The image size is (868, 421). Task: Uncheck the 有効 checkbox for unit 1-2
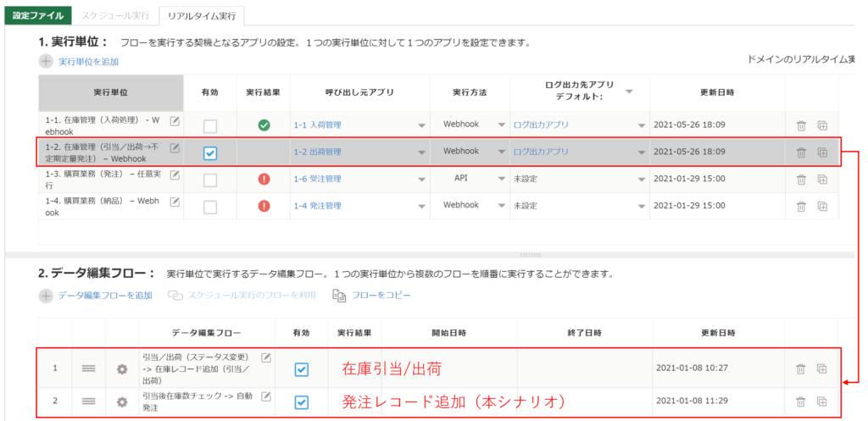pos(210,153)
